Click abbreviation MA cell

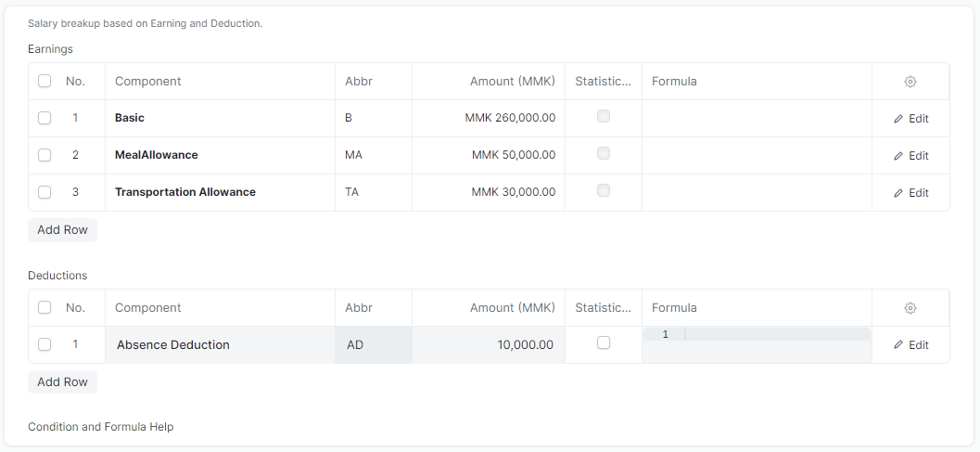(374, 155)
